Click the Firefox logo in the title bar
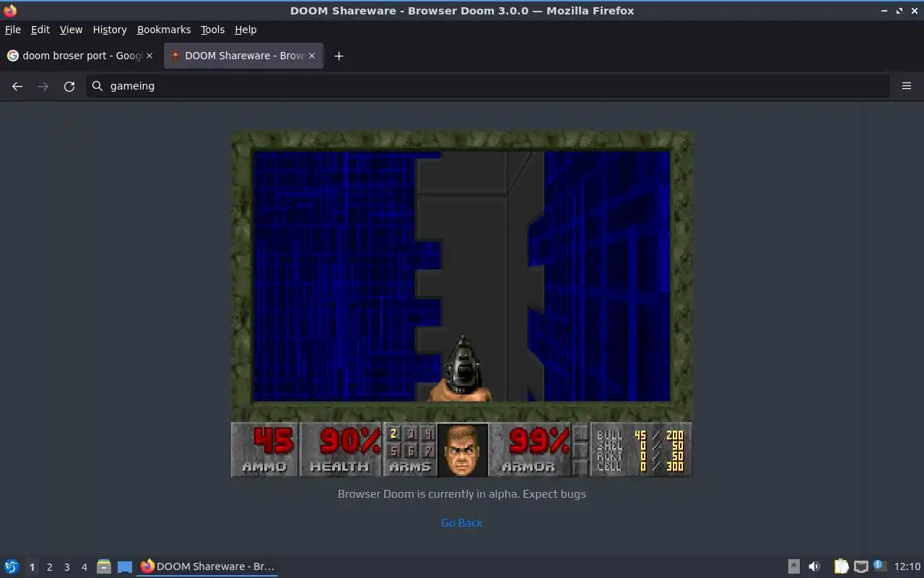 [x=10, y=11]
